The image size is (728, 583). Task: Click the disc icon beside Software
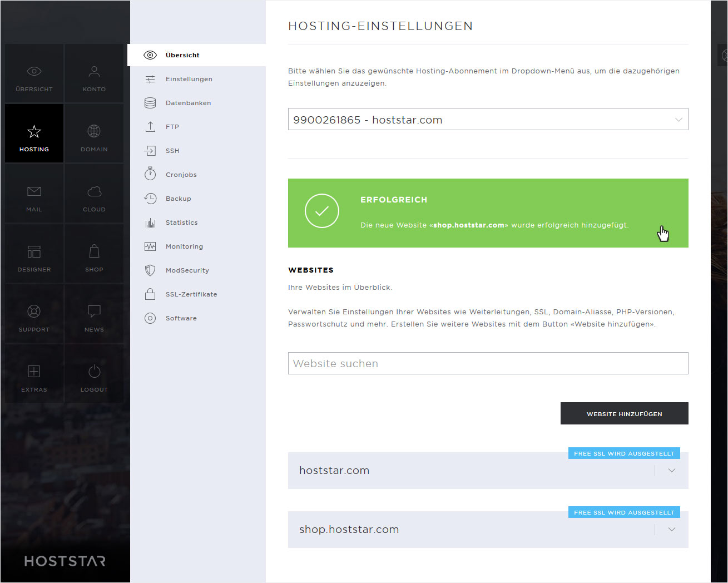(x=150, y=318)
